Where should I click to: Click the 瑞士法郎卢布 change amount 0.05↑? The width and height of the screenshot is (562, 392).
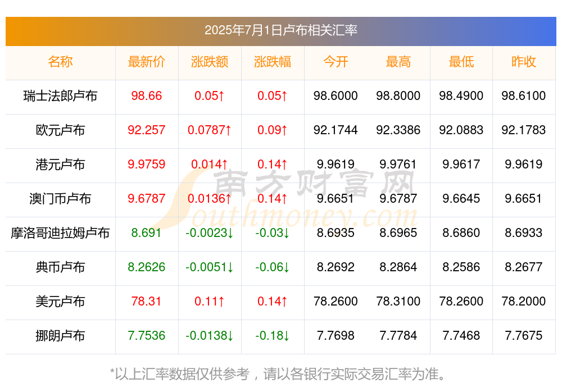pyautogui.click(x=209, y=95)
